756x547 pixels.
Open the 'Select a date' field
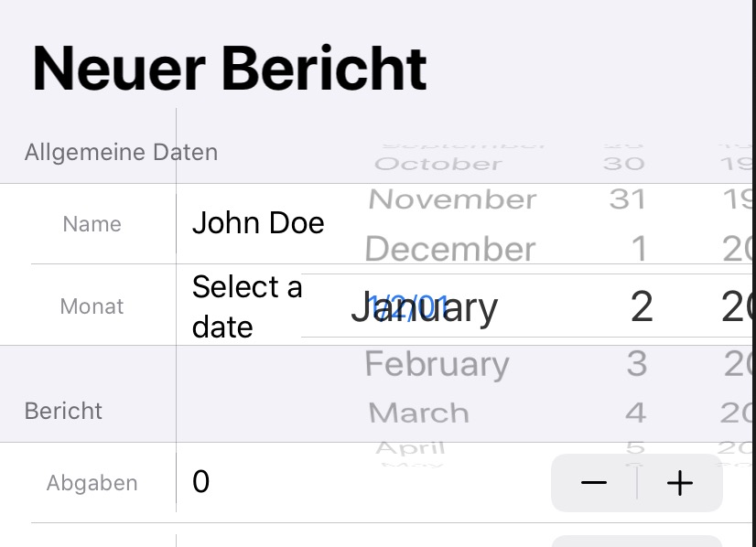(x=246, y=306)
